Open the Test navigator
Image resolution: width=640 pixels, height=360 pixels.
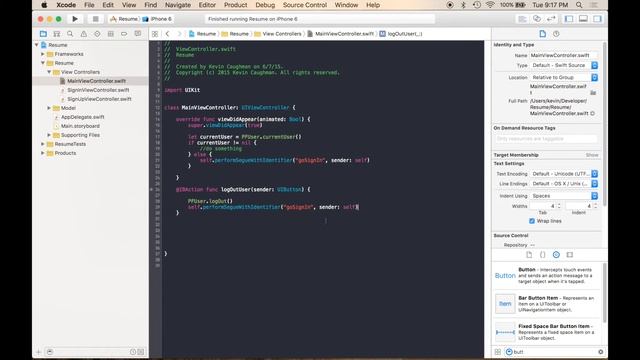coord(97,34)
